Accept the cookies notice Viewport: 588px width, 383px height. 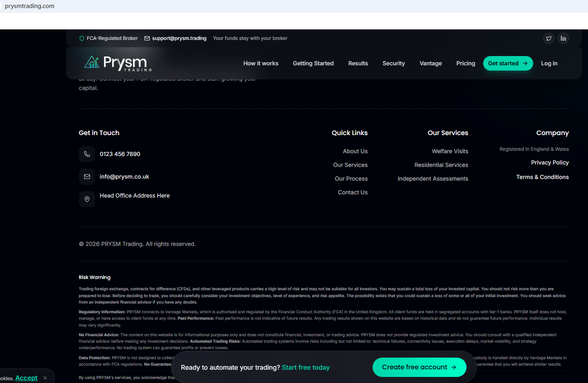pyautogui.click(x=26, y=378)
